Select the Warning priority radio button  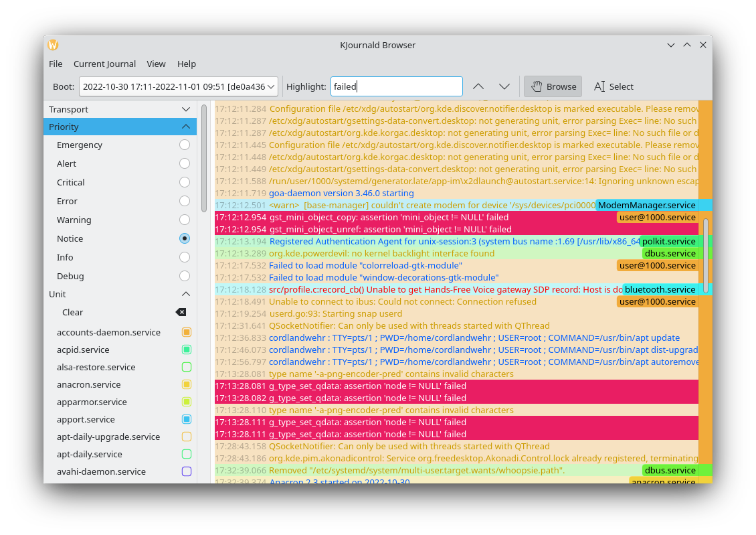(185, 220)
